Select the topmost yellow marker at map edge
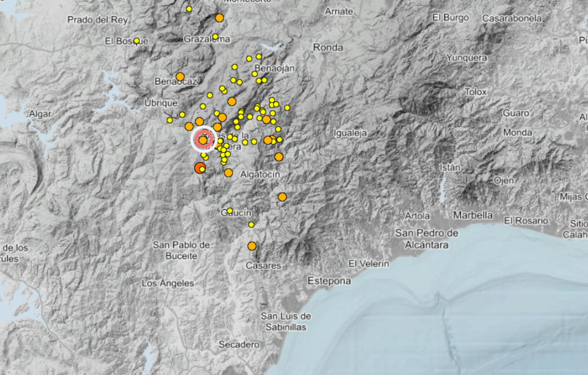Viewport: 588px width, 375px height. [x=189, y=9]
